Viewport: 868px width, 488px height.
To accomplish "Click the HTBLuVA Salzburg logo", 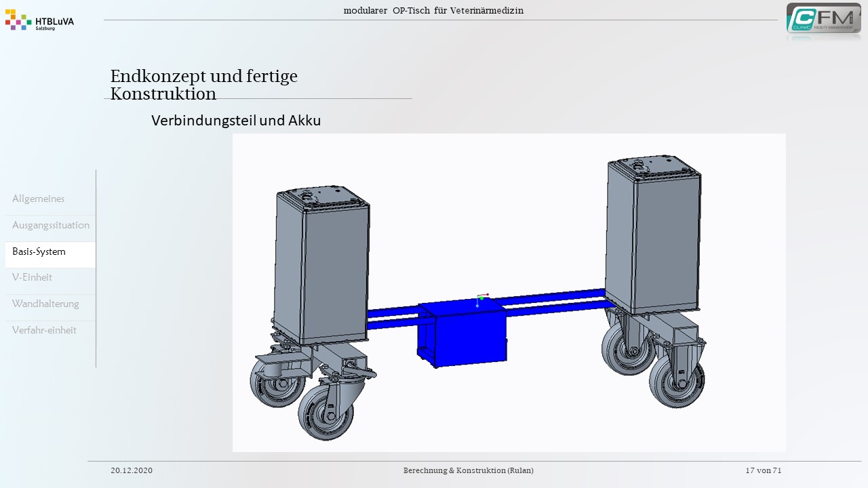I will coord(39,22).
